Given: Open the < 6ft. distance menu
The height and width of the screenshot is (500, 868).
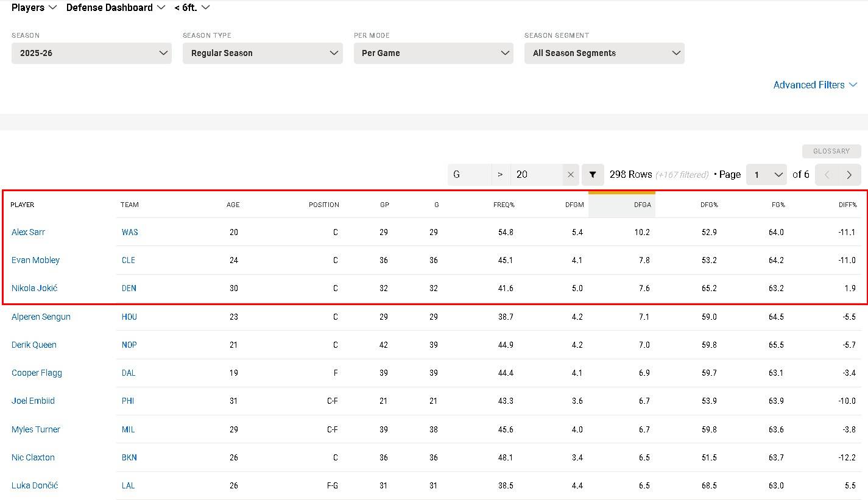Looking at the screenshot, I should coord(191,8).
